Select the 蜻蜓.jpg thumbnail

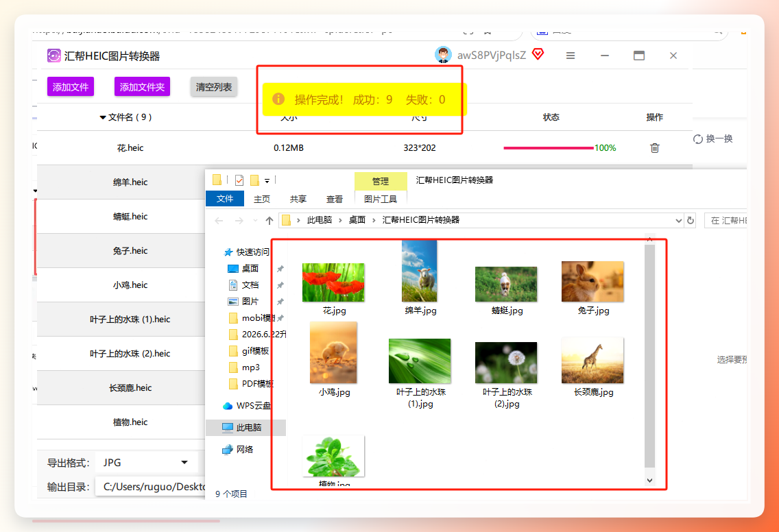pyautogui.click(x=506, y=284)
